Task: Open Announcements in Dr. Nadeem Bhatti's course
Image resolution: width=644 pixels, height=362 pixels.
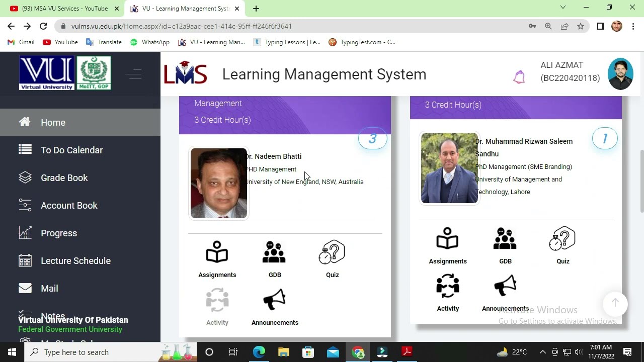Action: coord(275,307)
